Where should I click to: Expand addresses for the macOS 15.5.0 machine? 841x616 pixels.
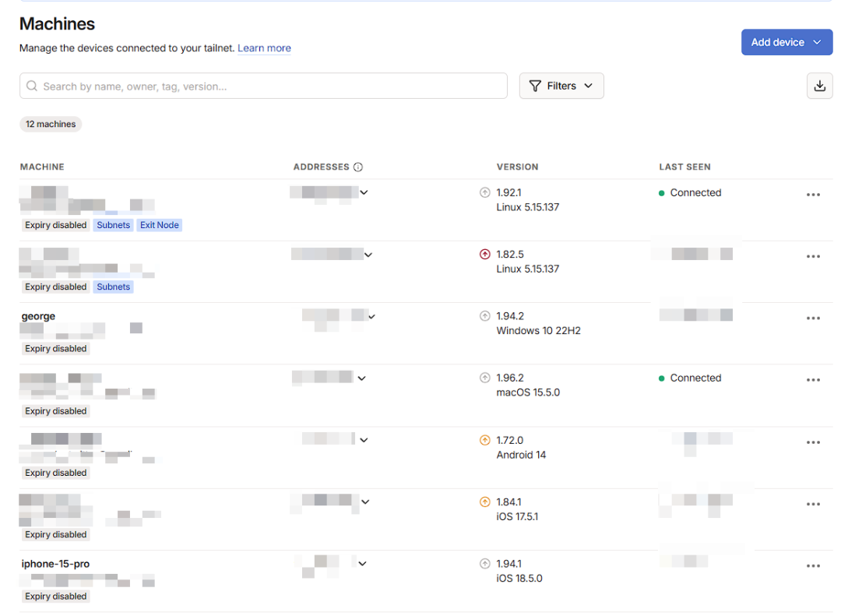pos(361,378)
